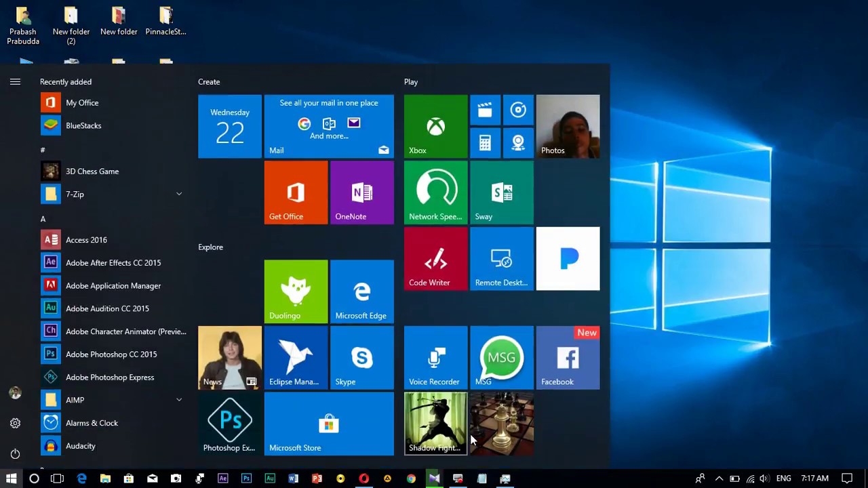This screenshot has height=488, width=868.
Task: Launch Adobe Audition CC 2015
Action: (113, 308)
